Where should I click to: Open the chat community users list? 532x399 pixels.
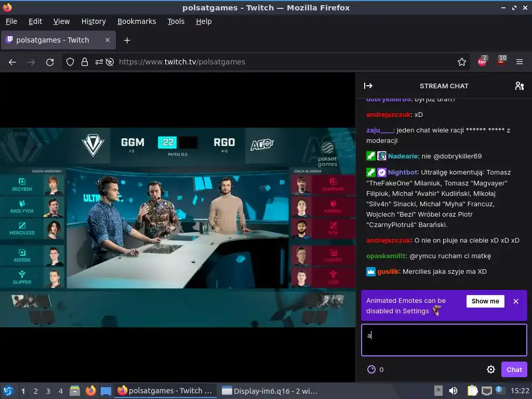[x=520, y=86]
